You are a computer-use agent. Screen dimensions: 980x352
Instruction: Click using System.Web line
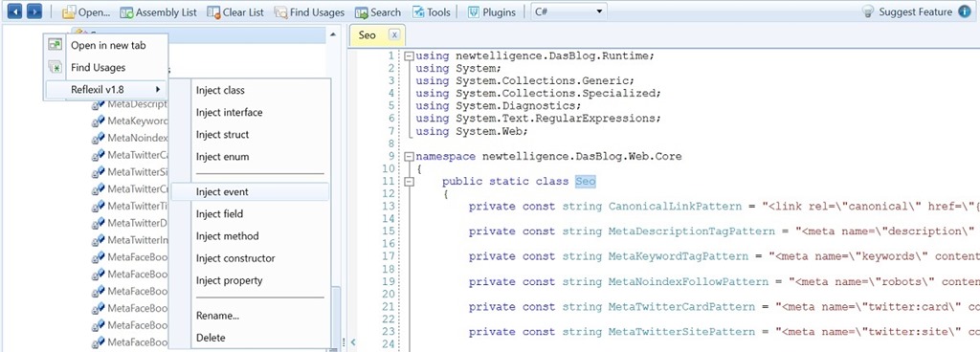(472, 131)
